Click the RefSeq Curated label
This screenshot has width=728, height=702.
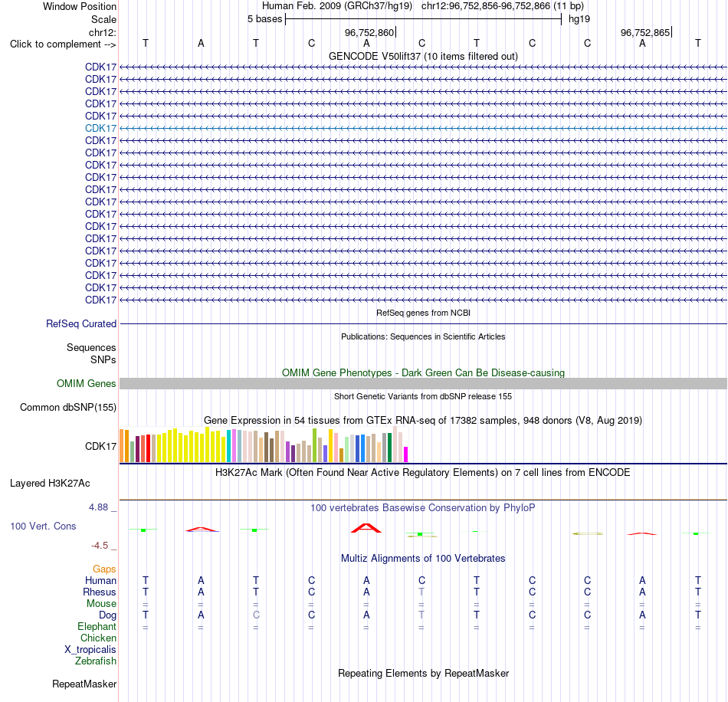(x=81, y=323)
